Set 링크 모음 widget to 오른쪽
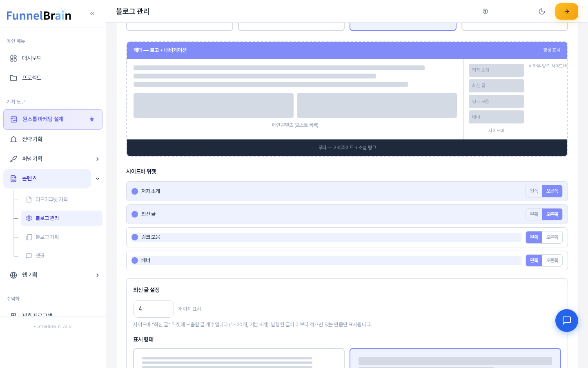Screen dimensions: 588x368 click(552, 238)
